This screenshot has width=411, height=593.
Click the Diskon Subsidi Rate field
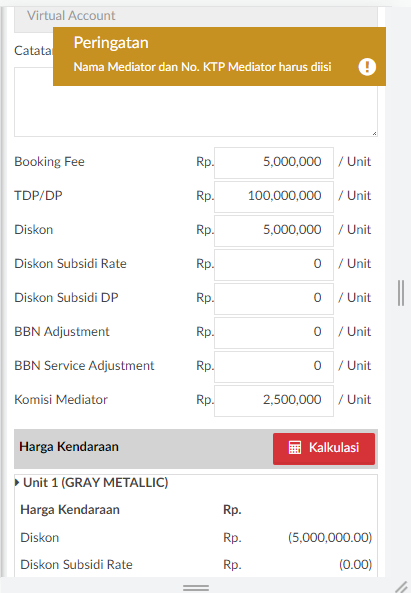274,265
